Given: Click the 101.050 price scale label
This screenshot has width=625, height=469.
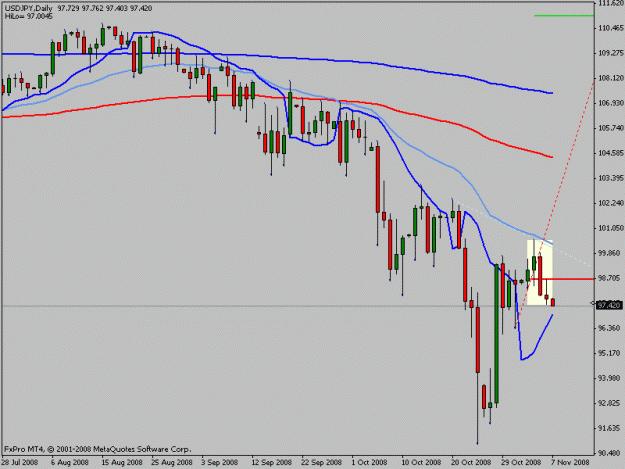Looking at the screenshot, I should pos(611,228).
